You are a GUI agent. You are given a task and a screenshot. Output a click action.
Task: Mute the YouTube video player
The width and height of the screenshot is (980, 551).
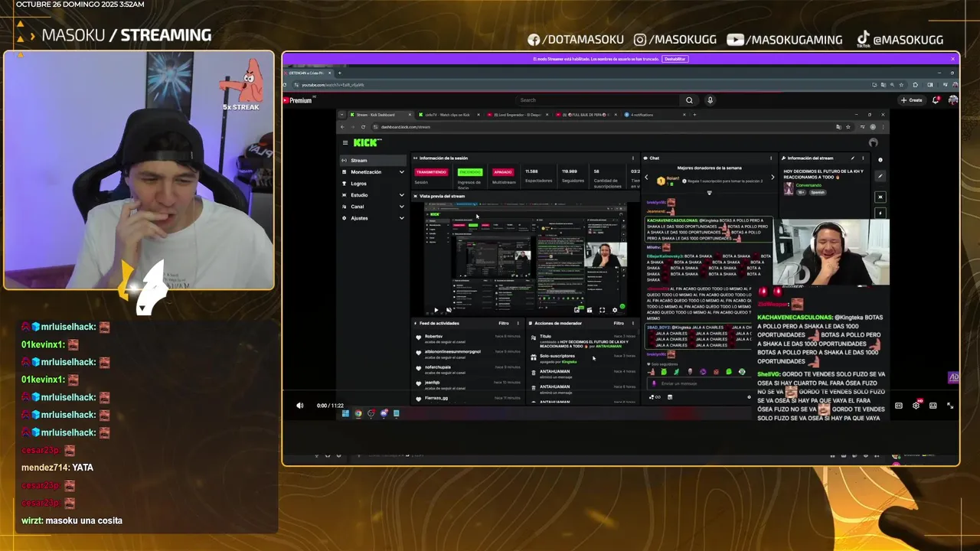(299, 406)
